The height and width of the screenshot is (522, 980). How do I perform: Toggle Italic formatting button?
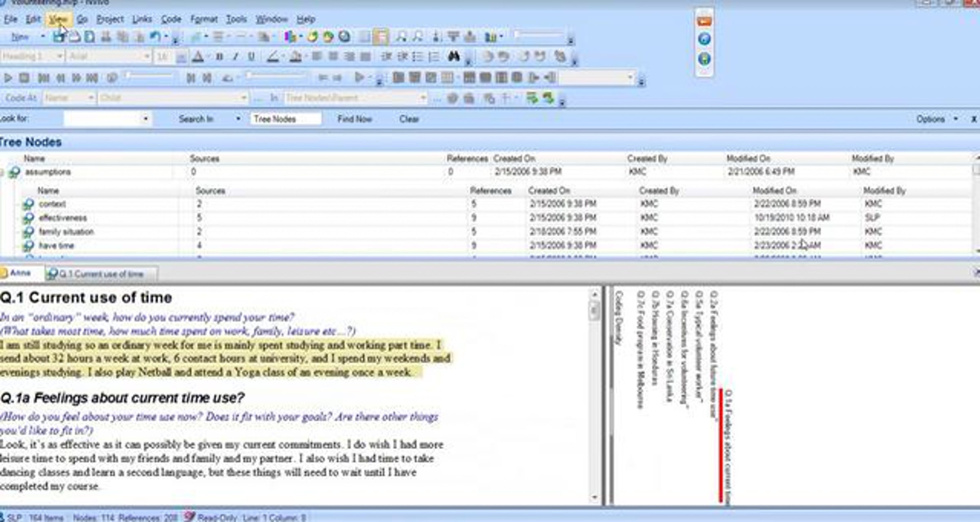click(236, 57)
